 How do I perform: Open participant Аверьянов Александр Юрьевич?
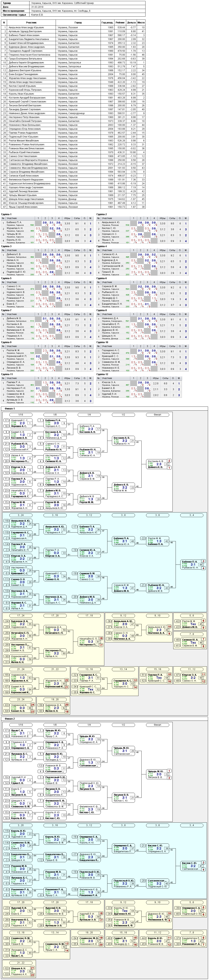[26, 28]
